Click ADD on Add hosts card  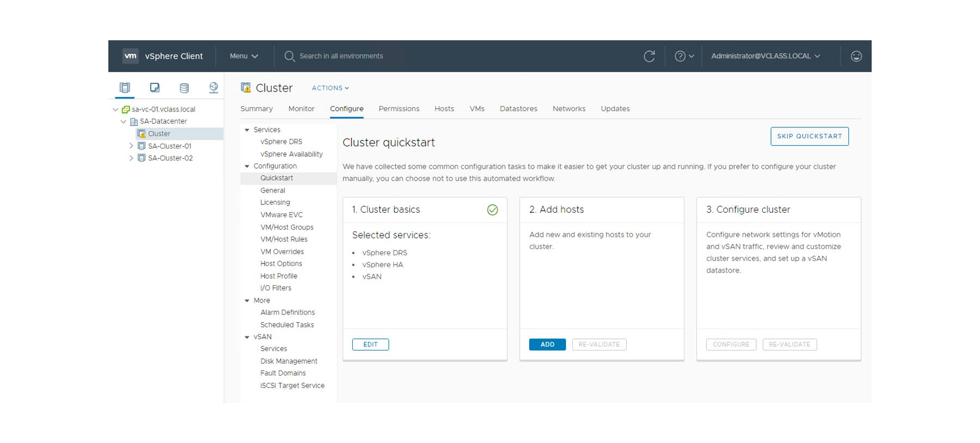click(x=548, y=344)
